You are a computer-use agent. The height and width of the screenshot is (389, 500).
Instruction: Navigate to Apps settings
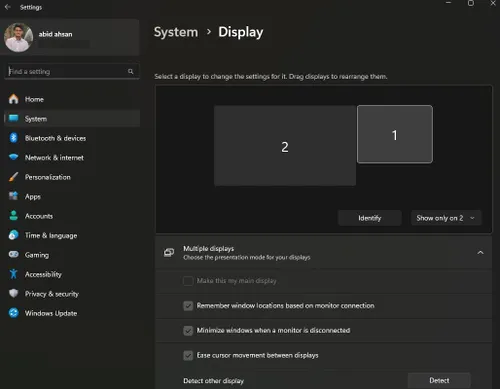click(72, 196)
